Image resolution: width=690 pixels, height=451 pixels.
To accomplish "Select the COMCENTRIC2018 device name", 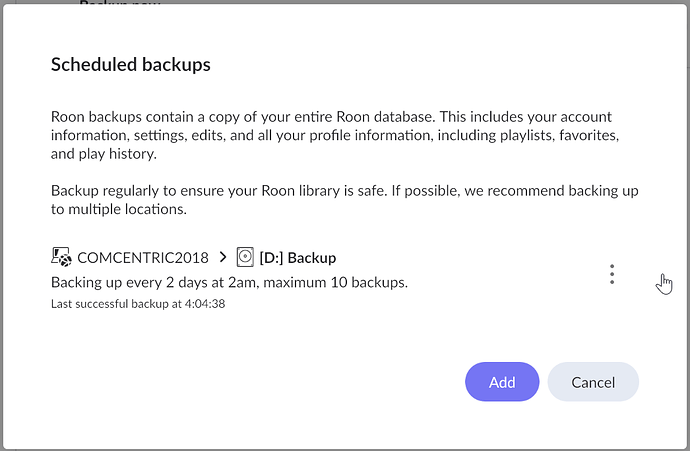I will pyautogui.click(x=143, y=257).
